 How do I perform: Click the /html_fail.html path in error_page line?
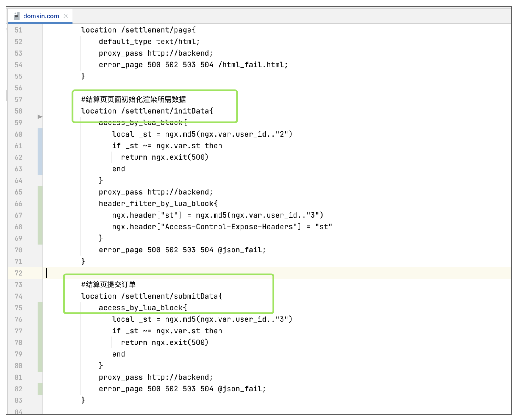(253, 65)
